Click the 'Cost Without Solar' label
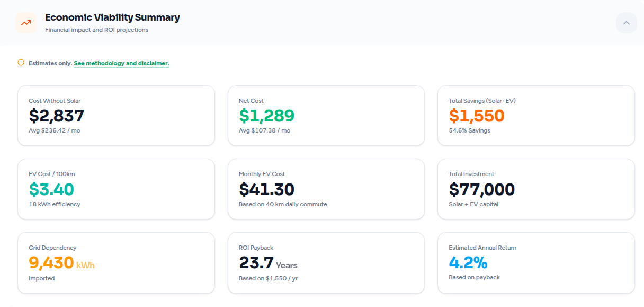This screenshot has height=307, width=644. click(x=55, y=101)
